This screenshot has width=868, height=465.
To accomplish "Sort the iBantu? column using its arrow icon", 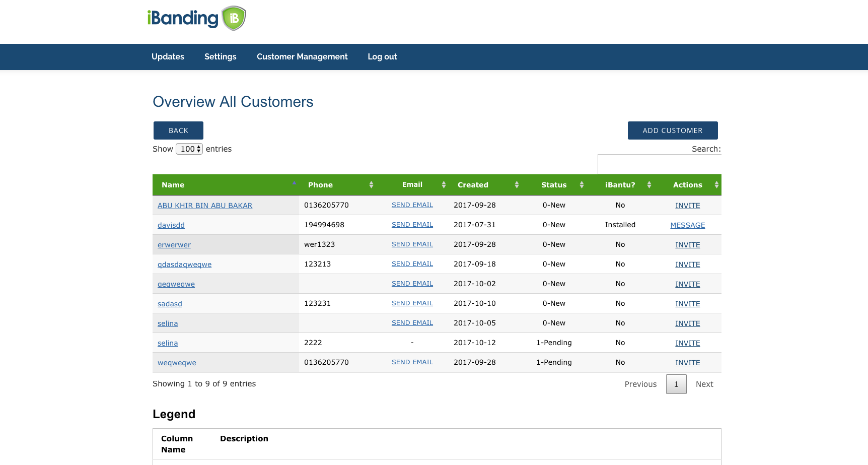I will click(649, 185).
